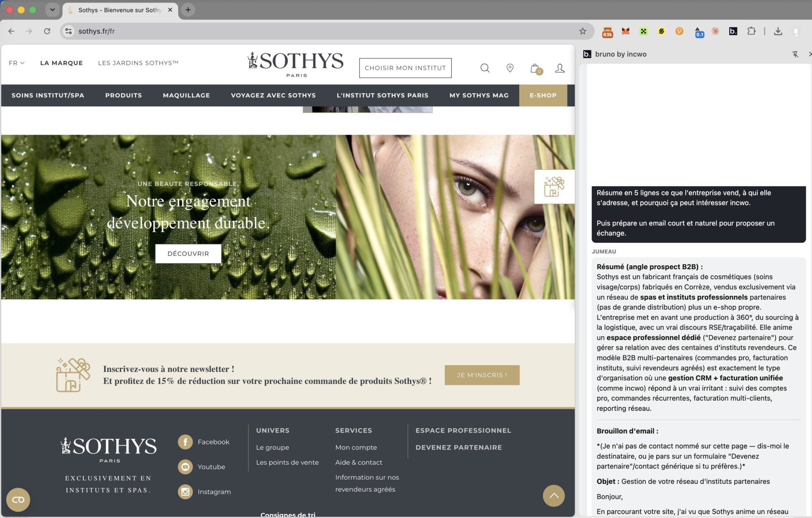Open the Sothys search magnifier icon

pos(485,68)
